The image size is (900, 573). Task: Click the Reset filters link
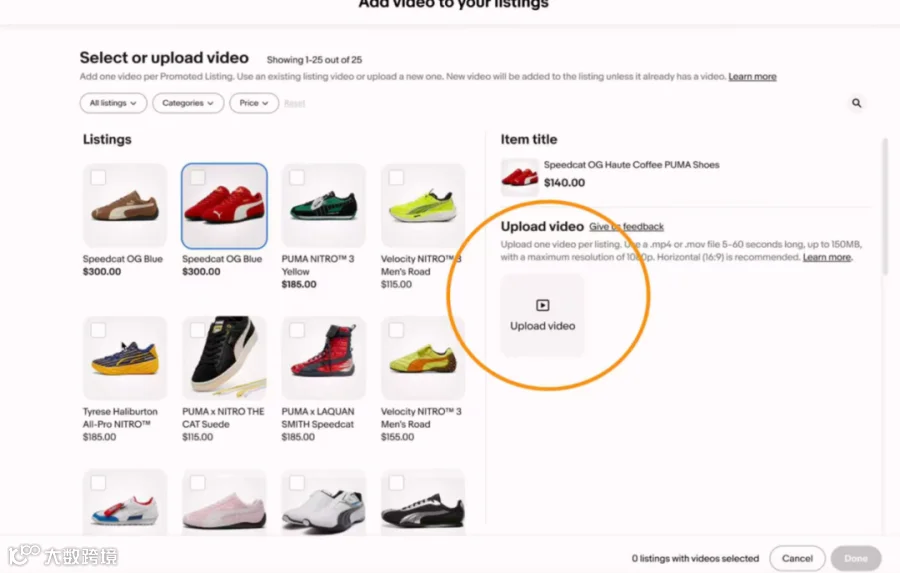(x=294, y=103)
